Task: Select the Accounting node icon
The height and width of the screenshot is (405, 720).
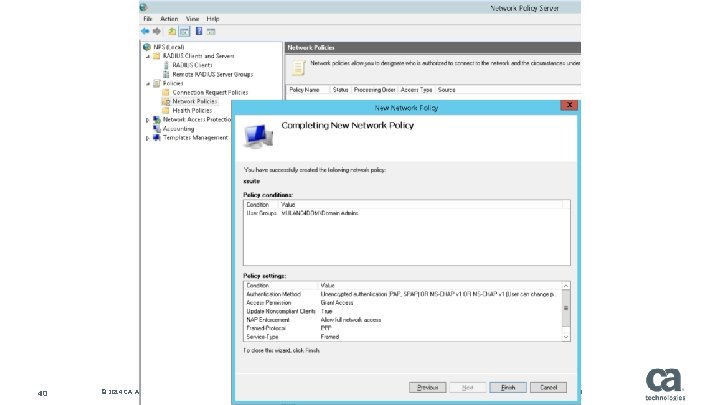Action: 157,129
